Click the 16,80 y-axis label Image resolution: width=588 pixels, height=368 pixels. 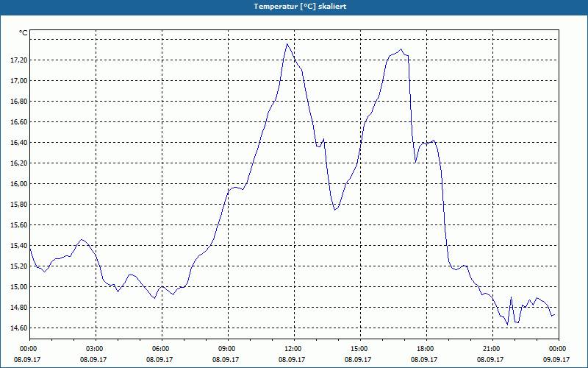pos(21,102)
